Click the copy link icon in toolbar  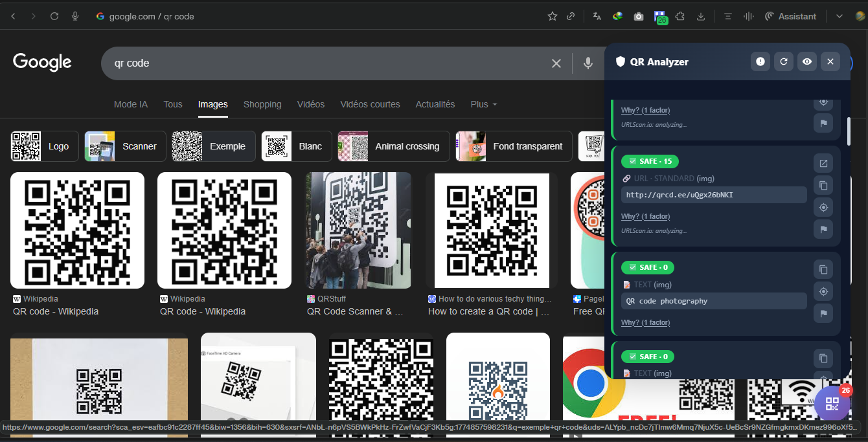[571, 16]
